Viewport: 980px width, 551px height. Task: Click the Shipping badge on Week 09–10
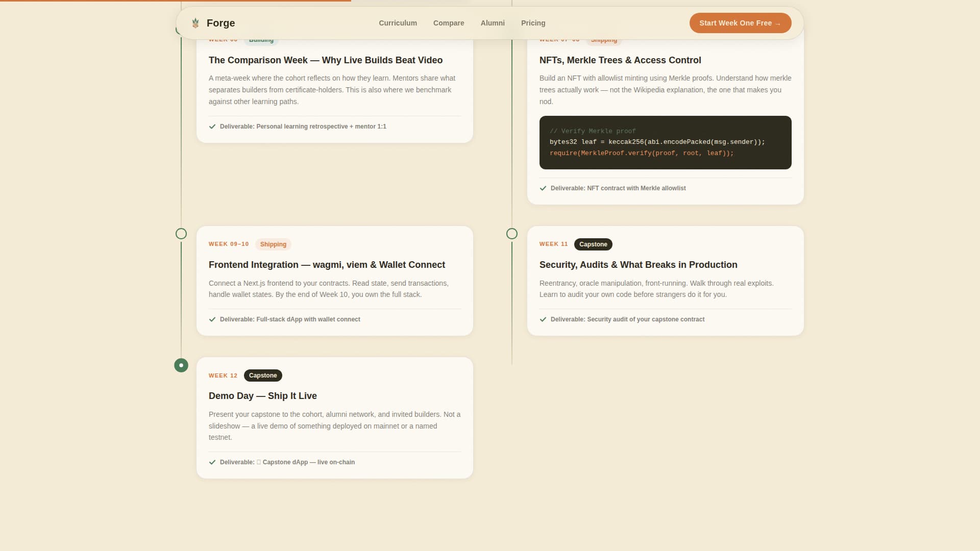tap(273, 244)
